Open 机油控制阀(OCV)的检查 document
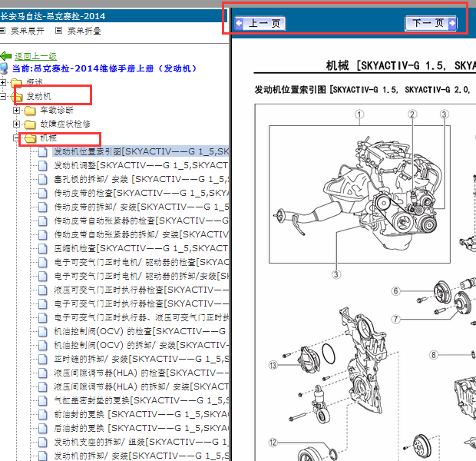The image size is (476, 461). click(140, 331)
